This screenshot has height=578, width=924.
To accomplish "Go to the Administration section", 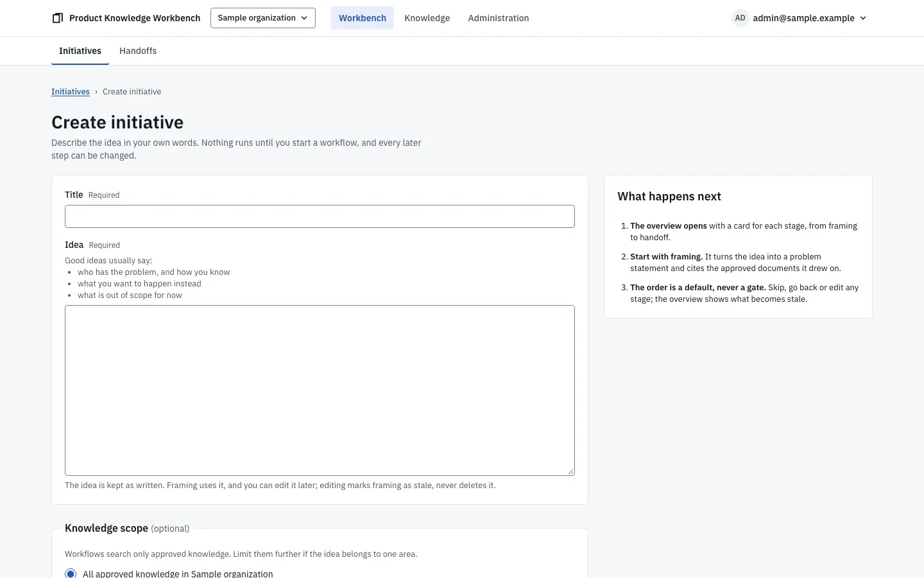I will coord(499,18).
